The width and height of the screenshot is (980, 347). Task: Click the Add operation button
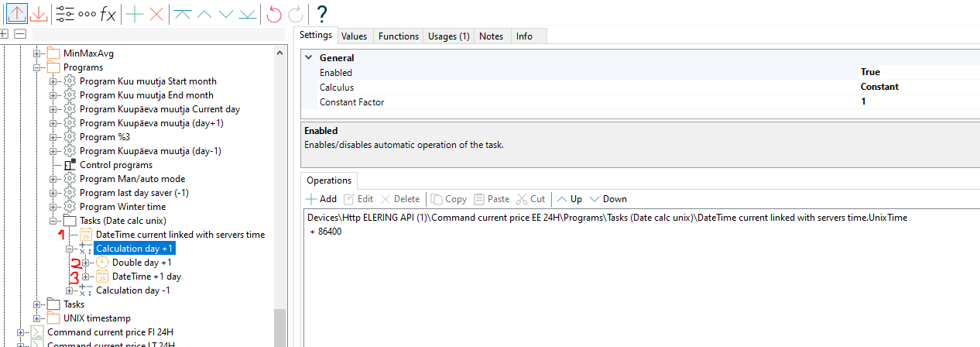tap(321, 199)
